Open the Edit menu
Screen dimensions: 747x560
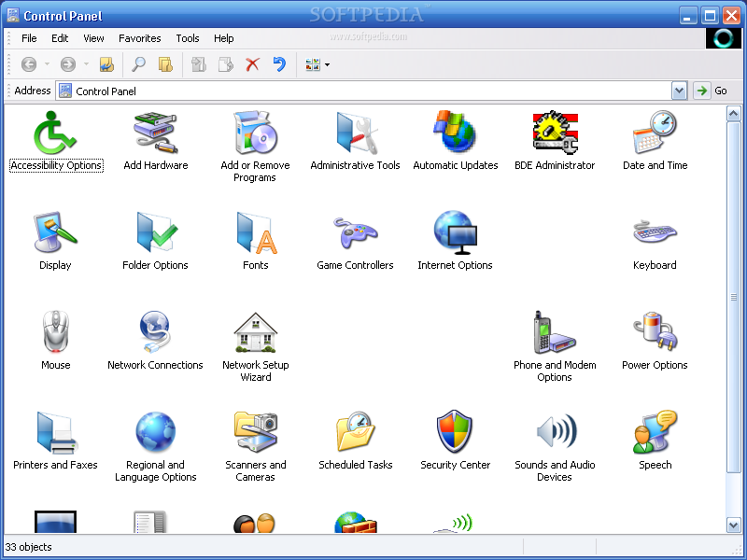(60, 38)
